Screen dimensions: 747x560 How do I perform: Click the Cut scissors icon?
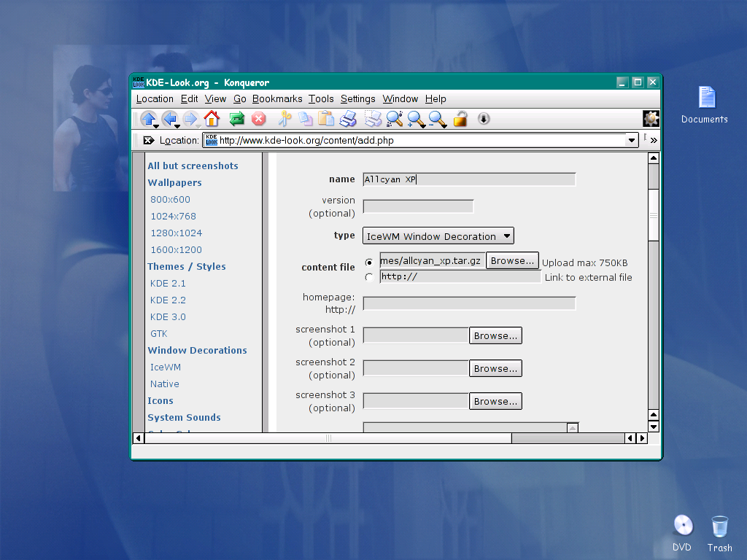click(x=285, y=119)
